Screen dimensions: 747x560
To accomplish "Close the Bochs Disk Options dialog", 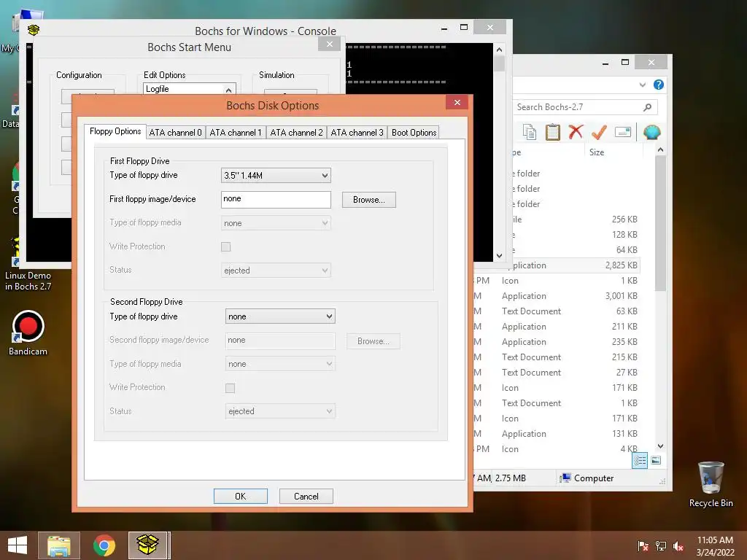I will pos(457,102).
